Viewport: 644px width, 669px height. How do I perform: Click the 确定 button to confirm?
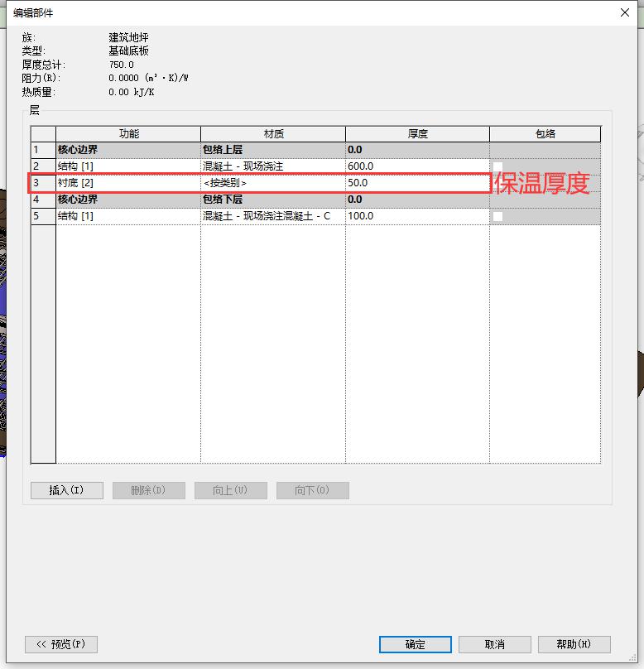[x=415, y=644]
